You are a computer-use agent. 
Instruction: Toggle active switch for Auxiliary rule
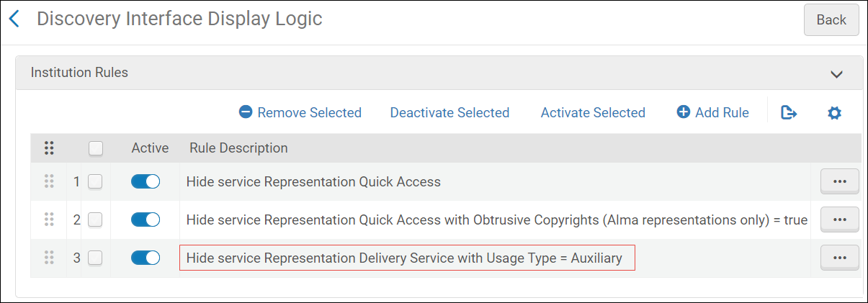146,258
